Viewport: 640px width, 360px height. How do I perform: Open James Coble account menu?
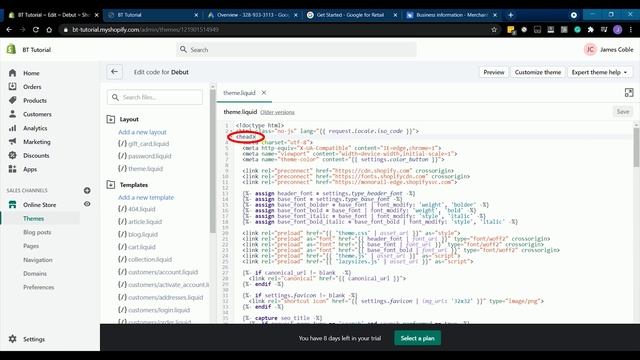(x=608, y=49)
